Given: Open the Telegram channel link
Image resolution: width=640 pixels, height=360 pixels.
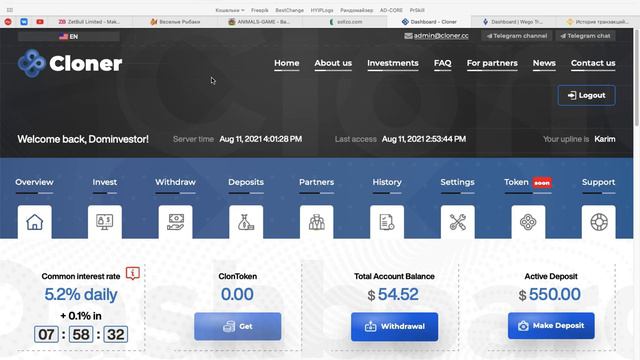Looking at the screenshot, I should click(x=516, y=36).
